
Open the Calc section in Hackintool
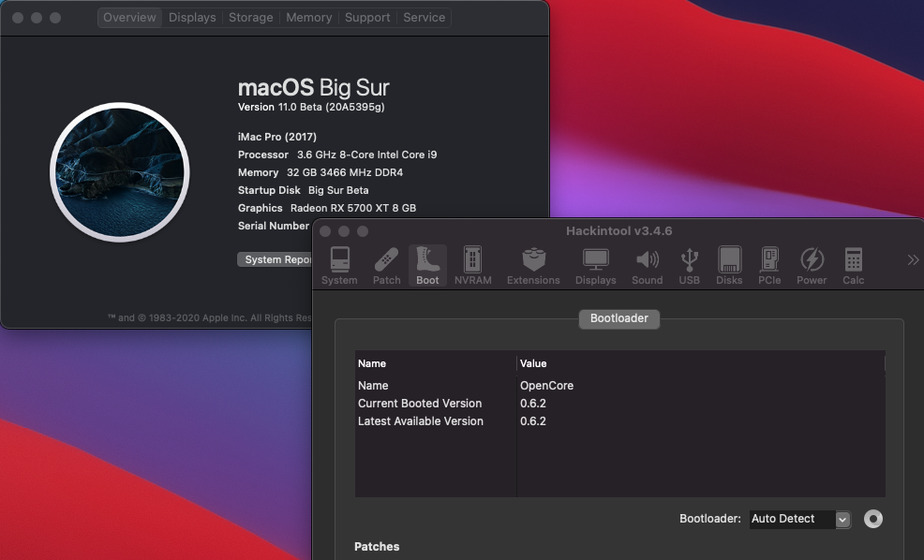pyautogui.click(x=853, y=266)
